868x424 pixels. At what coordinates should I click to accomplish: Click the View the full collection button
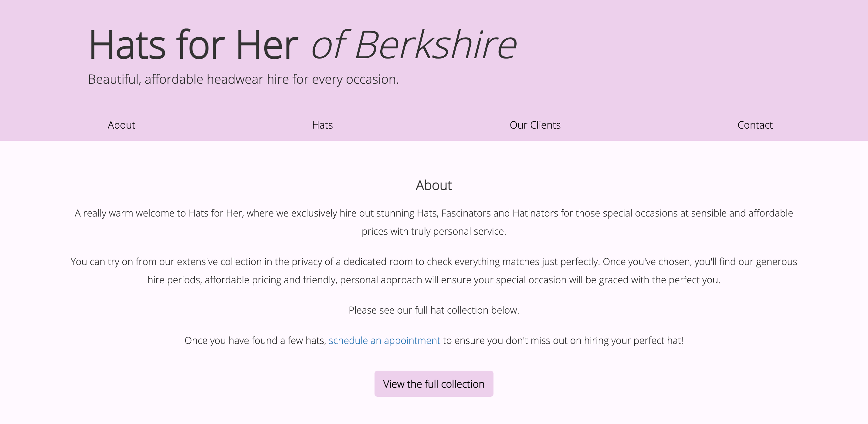pyautogui.click(x=434, y=384)
